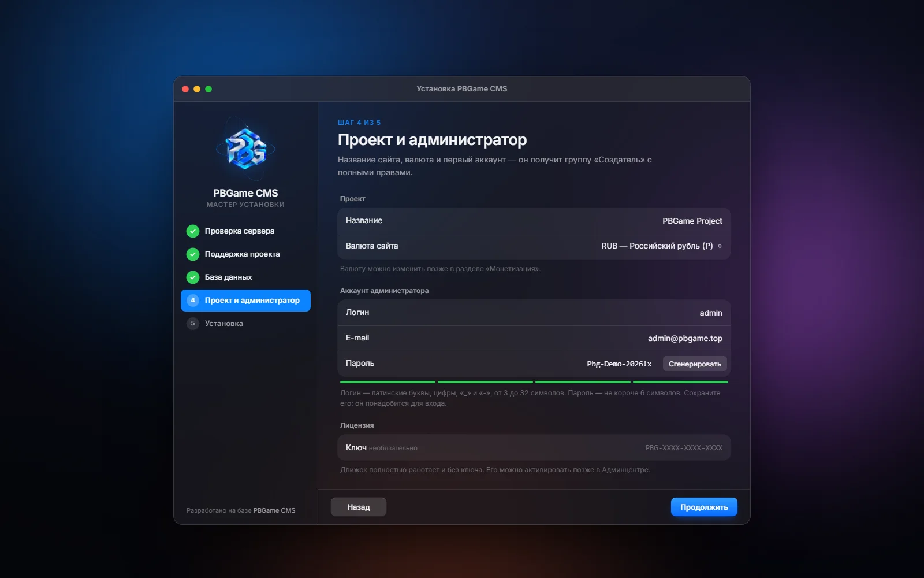Click the ШАГ 4 ИЗ 5 label
Viewport: 924px width, 578px height.
(x=359, y=123)
